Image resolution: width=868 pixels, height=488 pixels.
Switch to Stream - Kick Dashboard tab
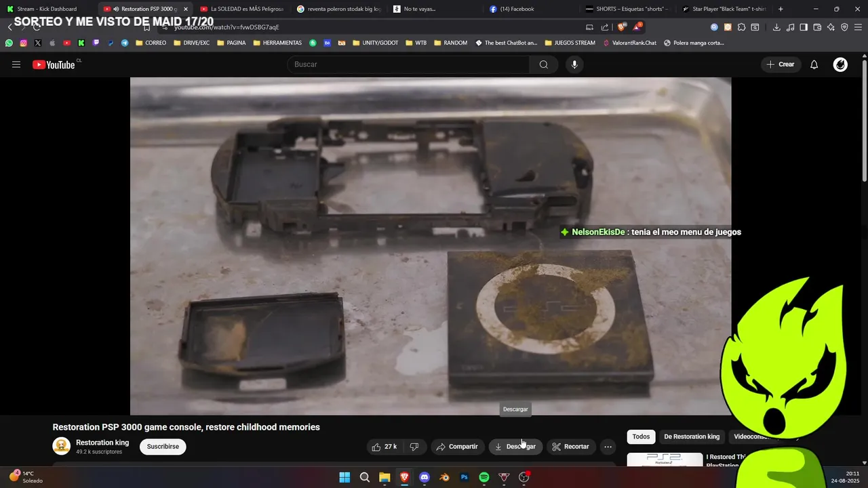pyautogui.click(x=47, y=9)
